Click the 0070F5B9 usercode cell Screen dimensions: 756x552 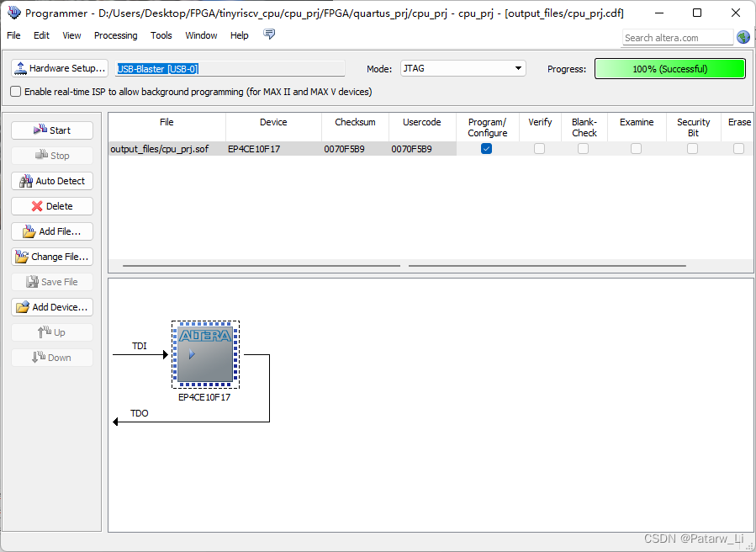[422, 149]
